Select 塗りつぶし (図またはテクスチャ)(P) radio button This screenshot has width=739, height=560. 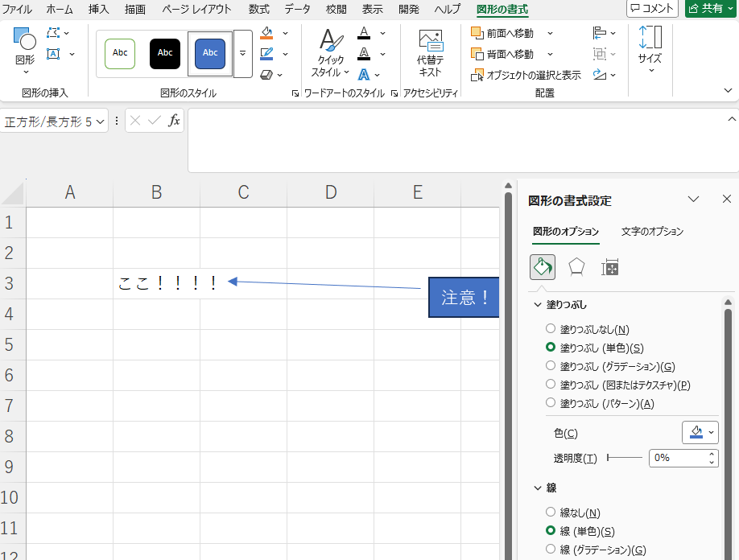(x=551, y=384)
